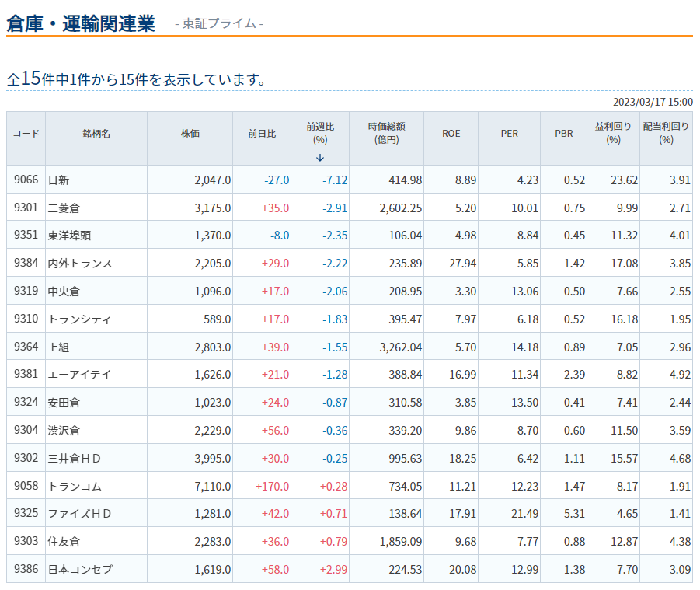Screen dimensions: 700x590
Task: Click weekly change +2.99
Action: click(333, 570)
